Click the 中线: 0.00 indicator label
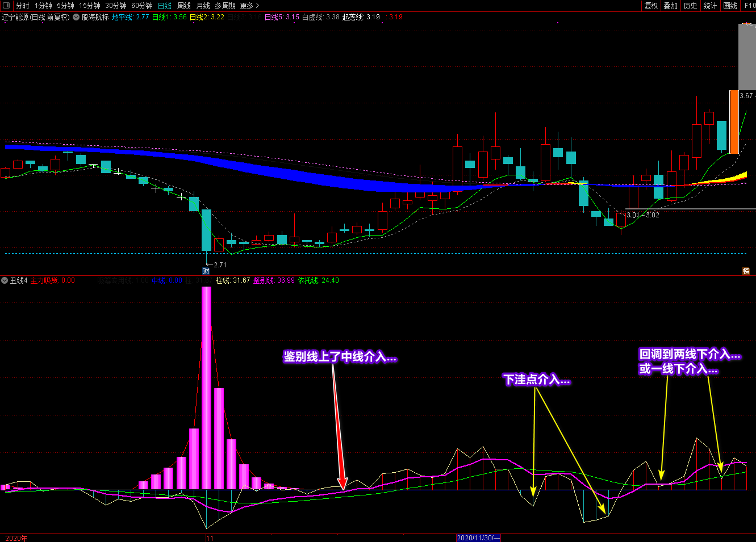 click(167, 280)
